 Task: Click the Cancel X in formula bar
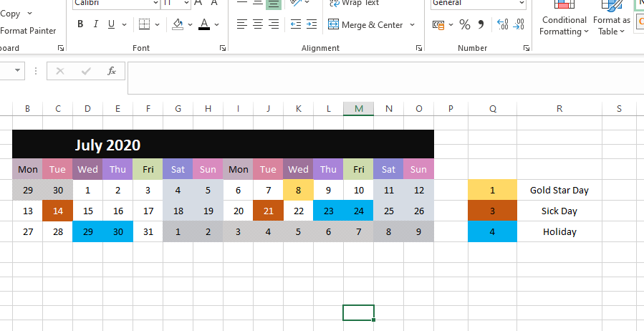tap(60, 71)
